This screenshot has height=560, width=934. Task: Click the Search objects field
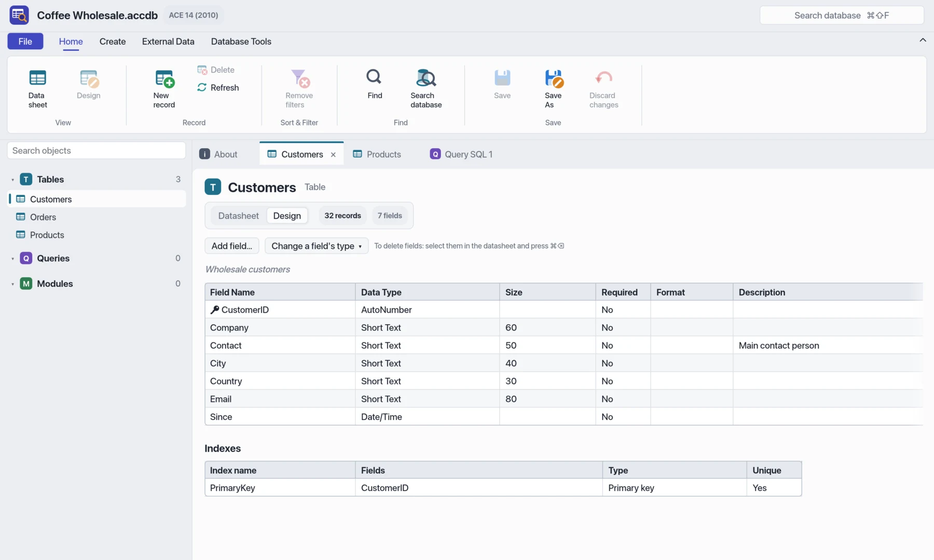[x=97, y=150]
